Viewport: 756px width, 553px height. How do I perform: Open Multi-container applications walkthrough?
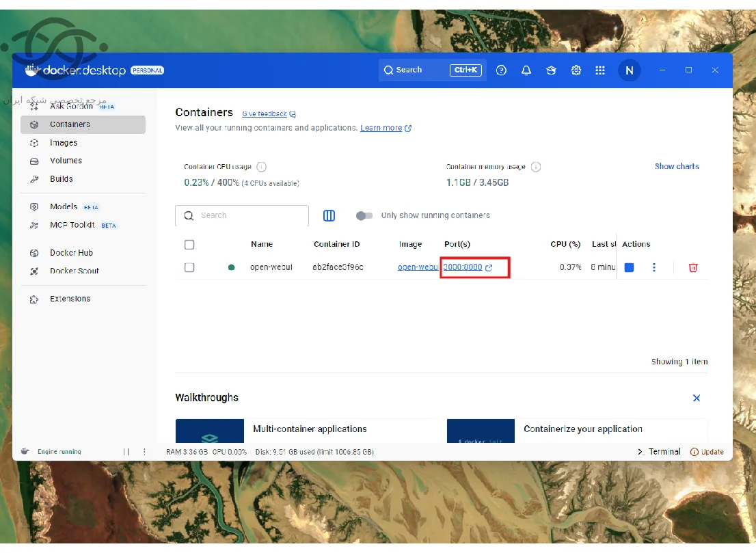[306, 430]
